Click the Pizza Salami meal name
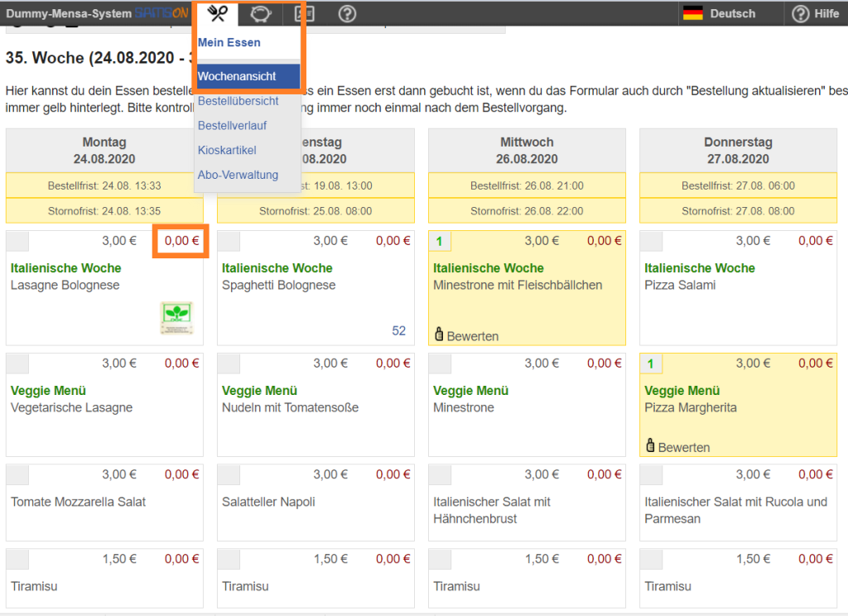 point(680,285)
